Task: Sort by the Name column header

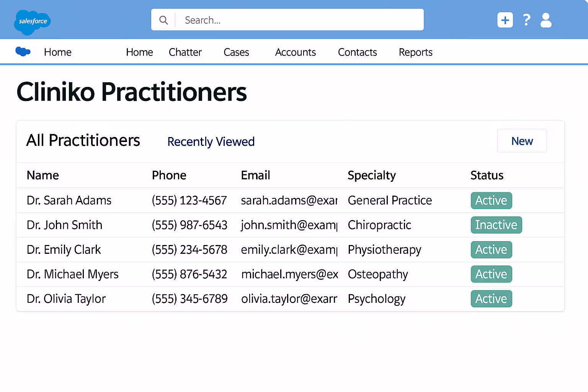Action: pyautogui.click(x=43, y=175)
